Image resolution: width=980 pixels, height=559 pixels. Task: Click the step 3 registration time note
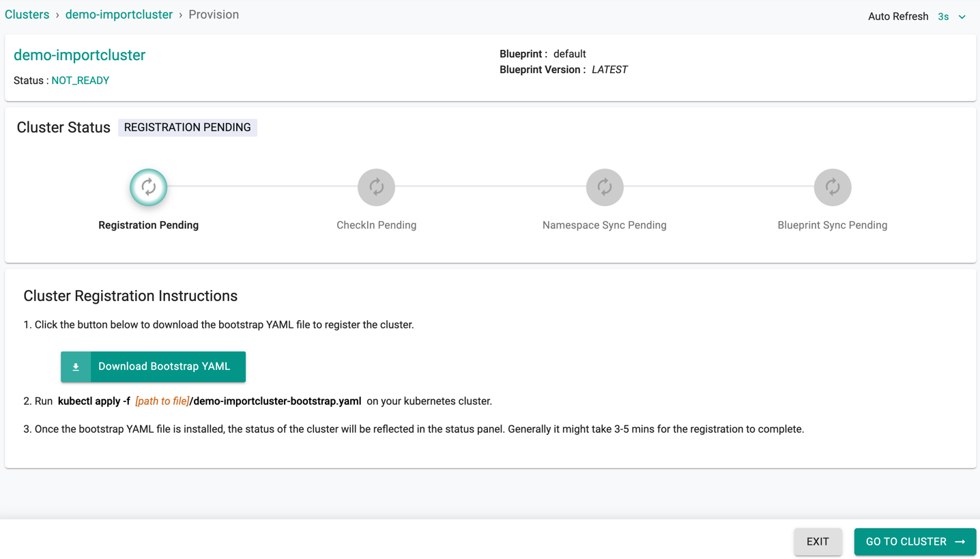(x=414, y=429)
